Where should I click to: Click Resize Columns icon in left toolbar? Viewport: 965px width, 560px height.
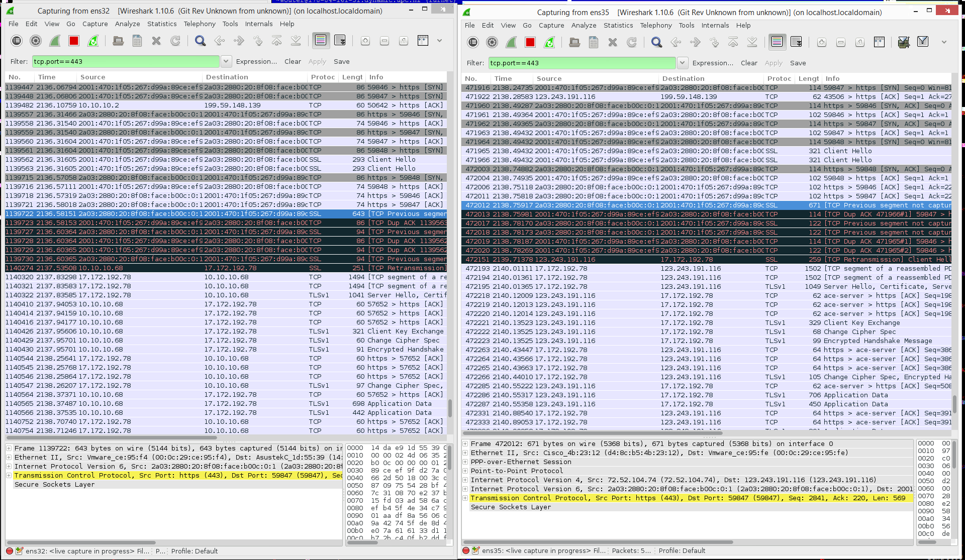point(423,41)
